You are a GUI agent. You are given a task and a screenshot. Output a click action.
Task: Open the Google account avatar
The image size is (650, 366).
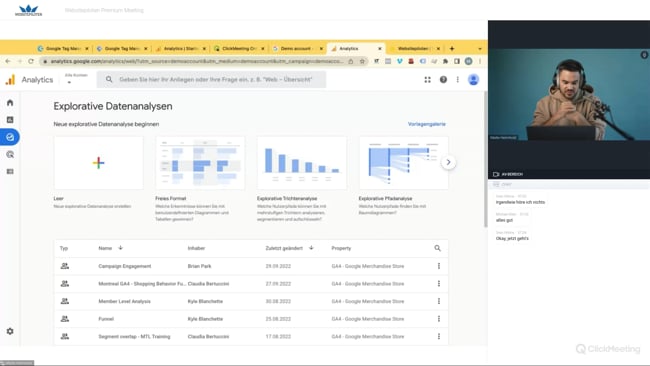click(x=473, y=80)
